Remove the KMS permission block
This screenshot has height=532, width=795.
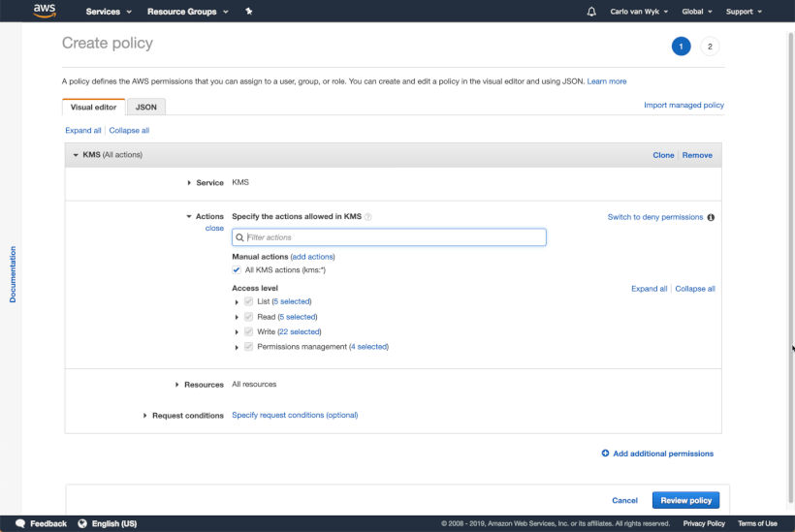(697, 155)
